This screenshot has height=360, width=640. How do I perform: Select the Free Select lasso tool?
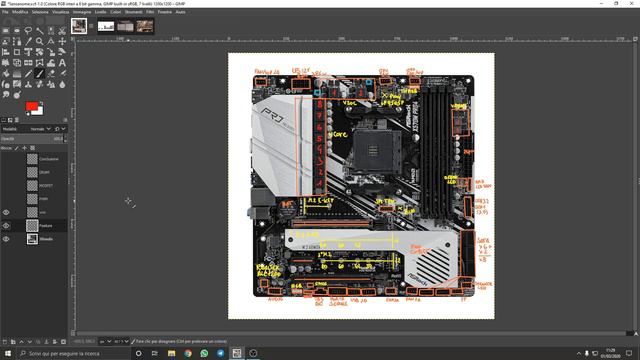[x=28, y=31]
